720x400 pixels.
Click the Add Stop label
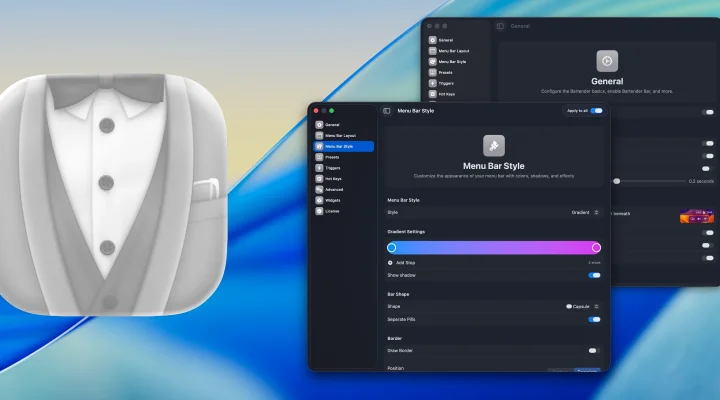(405, 263)
